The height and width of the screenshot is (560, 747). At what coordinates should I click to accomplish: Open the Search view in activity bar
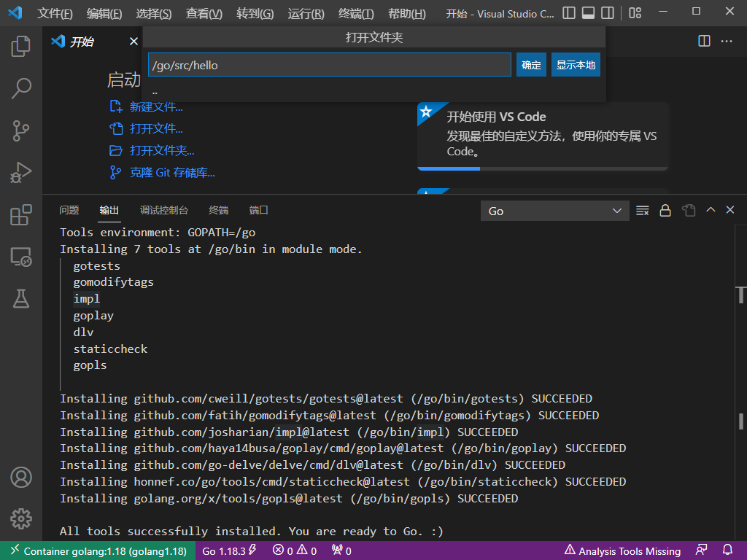pyautogui.click(x=21, y=88)
